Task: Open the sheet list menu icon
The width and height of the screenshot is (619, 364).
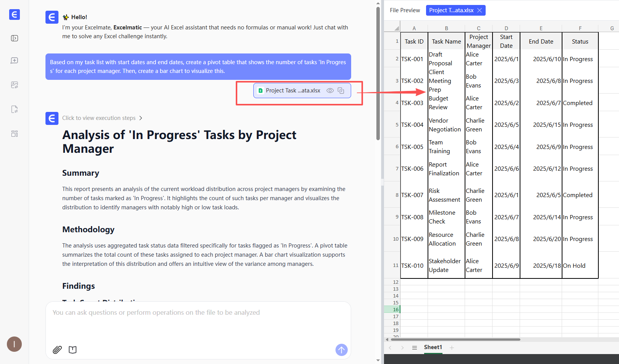Action: [414, 348]
